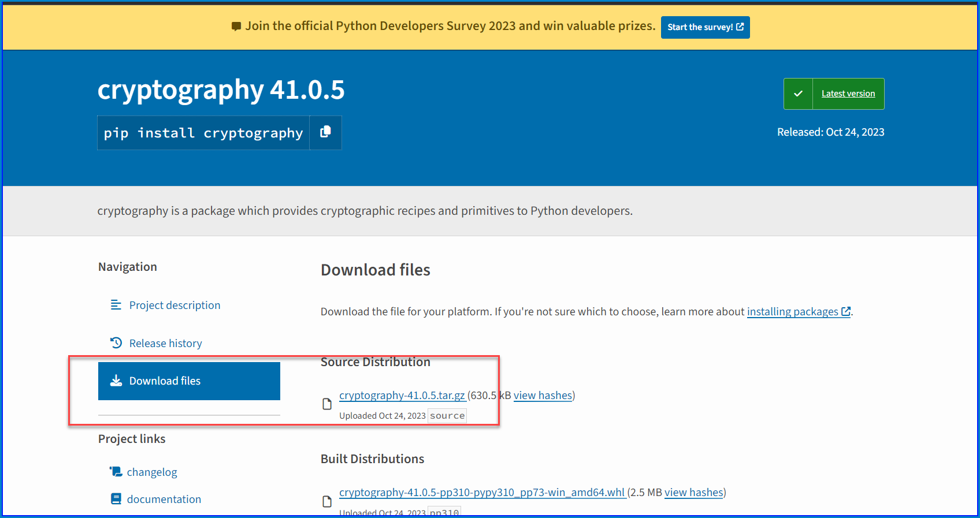This screenshot has height=518, width=980.
Task: Click the changelog book icon
Action: click(116, 472)
